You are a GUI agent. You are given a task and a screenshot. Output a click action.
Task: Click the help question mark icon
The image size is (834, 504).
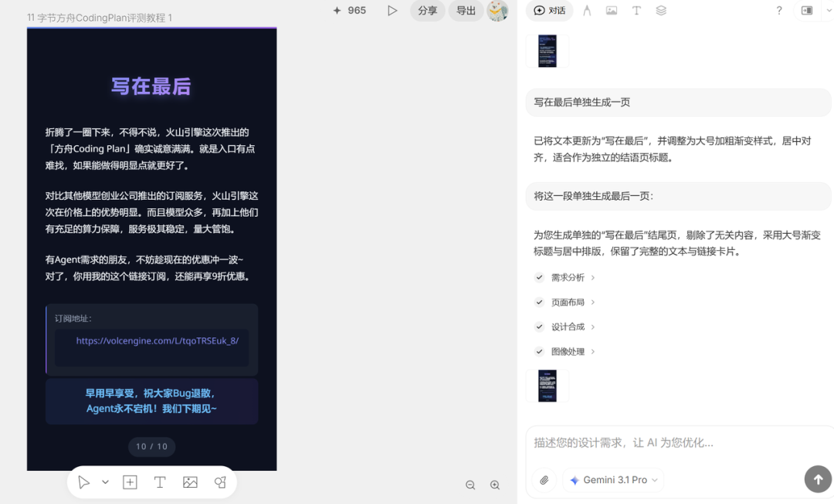tap(778, 10)
